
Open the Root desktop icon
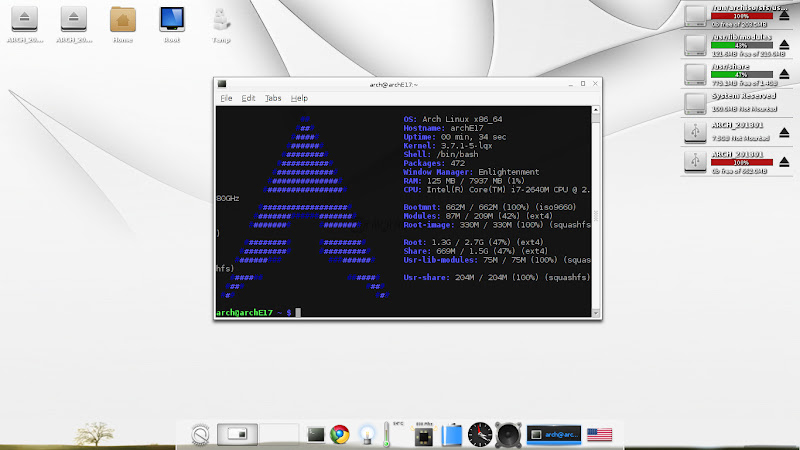click(172, 20)
